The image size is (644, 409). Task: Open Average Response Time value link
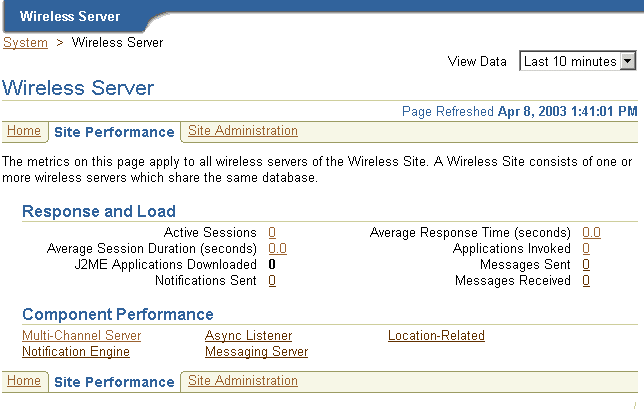pyautogui.click(x=591, y=232)
